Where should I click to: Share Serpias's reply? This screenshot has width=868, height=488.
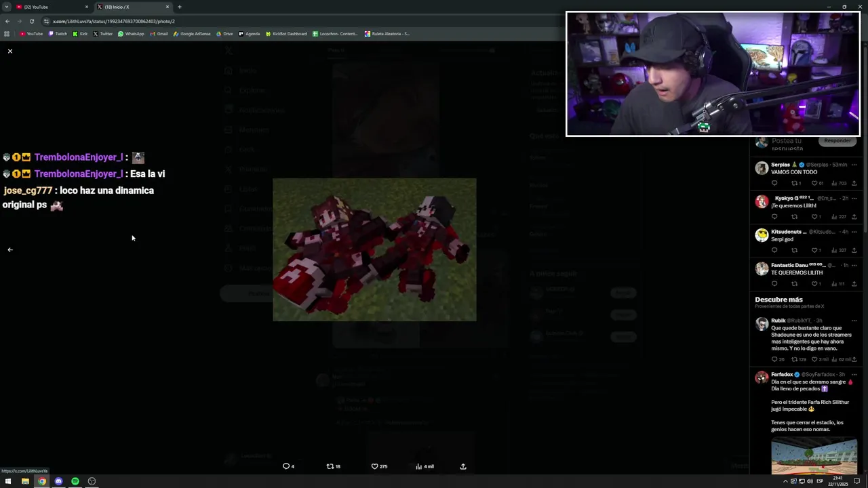[x=854, y=183]
